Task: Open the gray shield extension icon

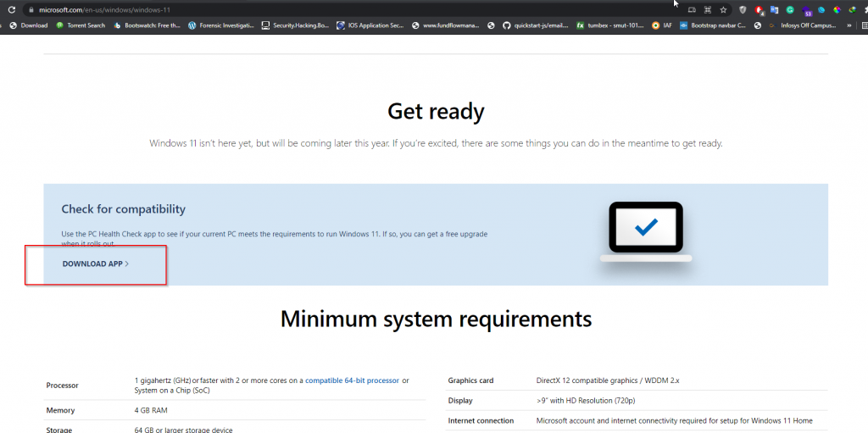Action: pos(743,10)
